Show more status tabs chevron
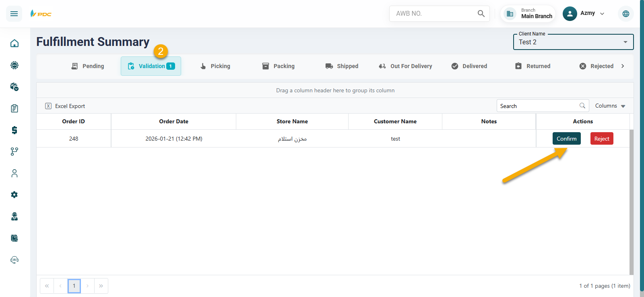644x297 pixels. point(623,66)
